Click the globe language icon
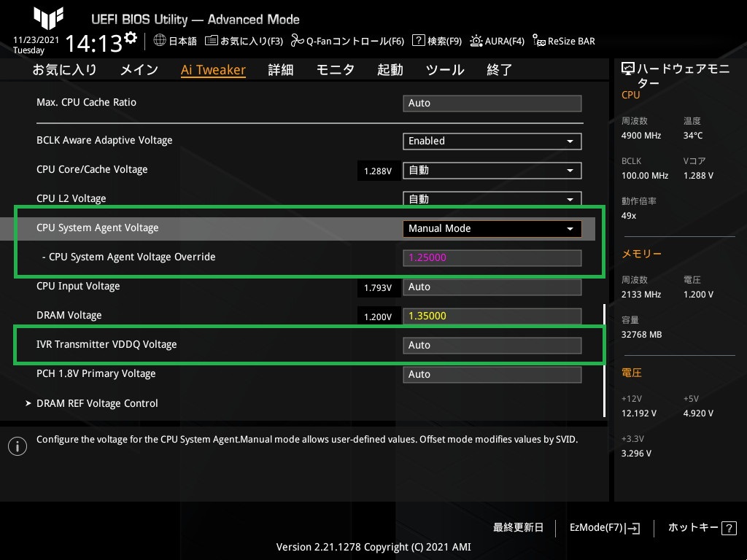This screenshot has height=560, width=747. tap(160, 41)
